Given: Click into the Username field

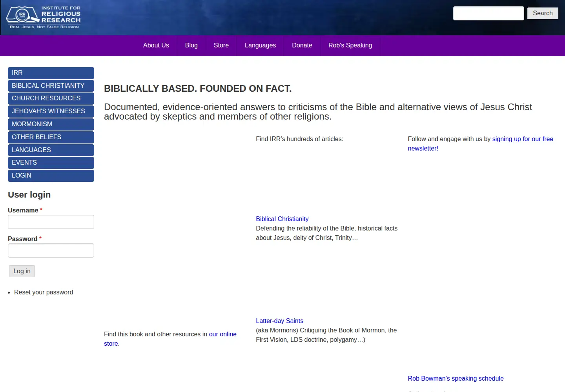Looking at the screenshot, I should pyautogui.click(x=51, y=222).
